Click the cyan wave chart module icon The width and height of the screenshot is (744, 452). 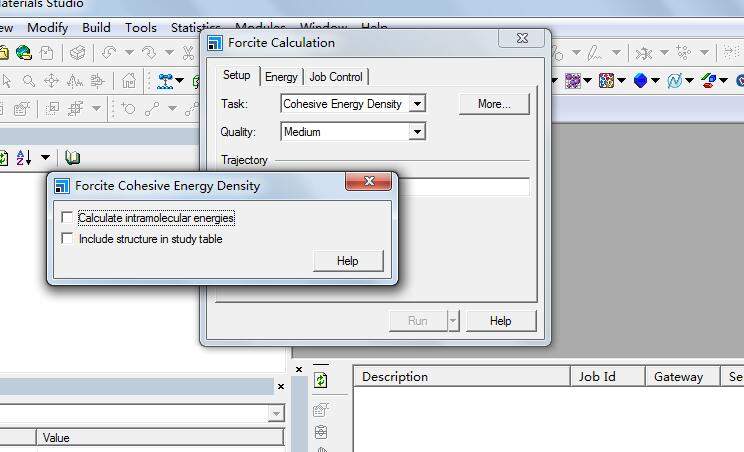(x=674, y=81)
